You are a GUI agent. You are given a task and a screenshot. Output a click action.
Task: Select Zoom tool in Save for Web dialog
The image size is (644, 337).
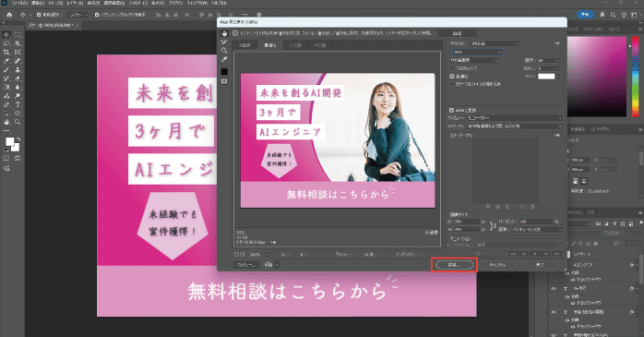coord(224,51)
